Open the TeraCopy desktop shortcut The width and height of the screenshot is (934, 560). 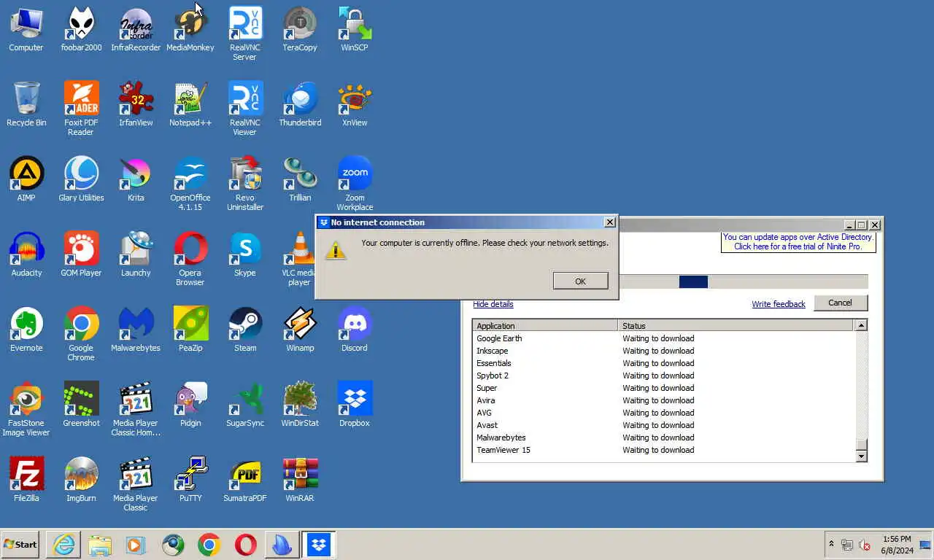coord(300,29)
